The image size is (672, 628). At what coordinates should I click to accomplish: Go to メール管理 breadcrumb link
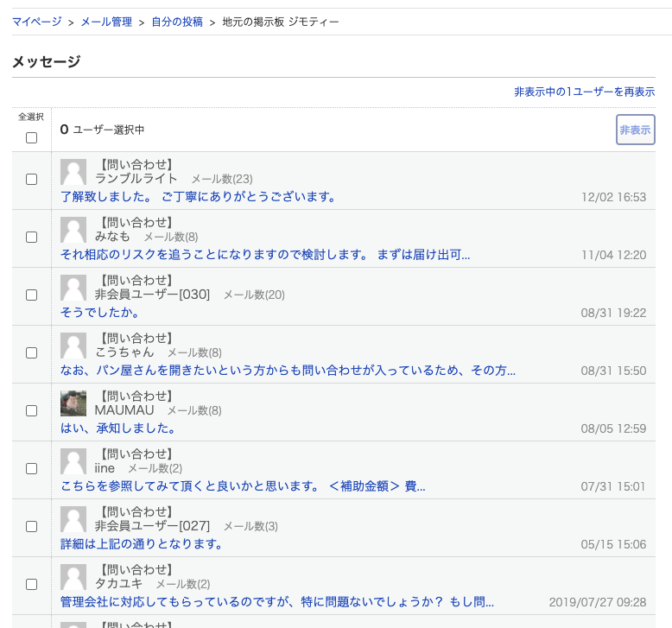tap(106, 22)
